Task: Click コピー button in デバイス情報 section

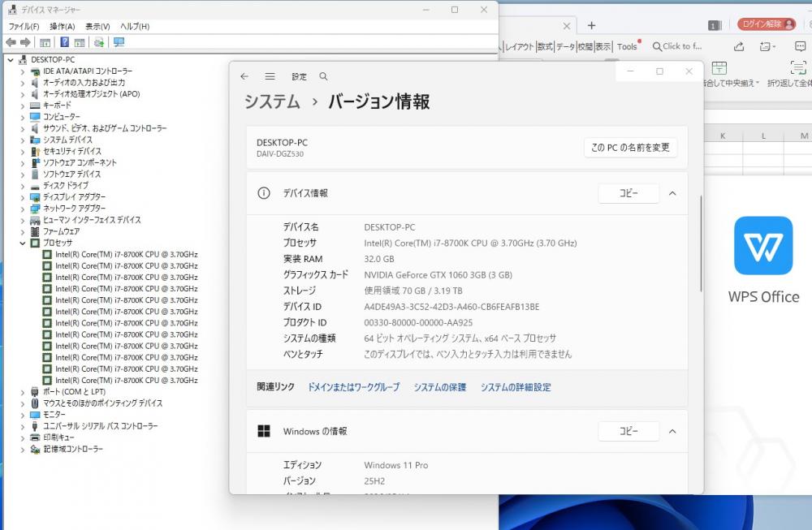Action: click(628, 193)
